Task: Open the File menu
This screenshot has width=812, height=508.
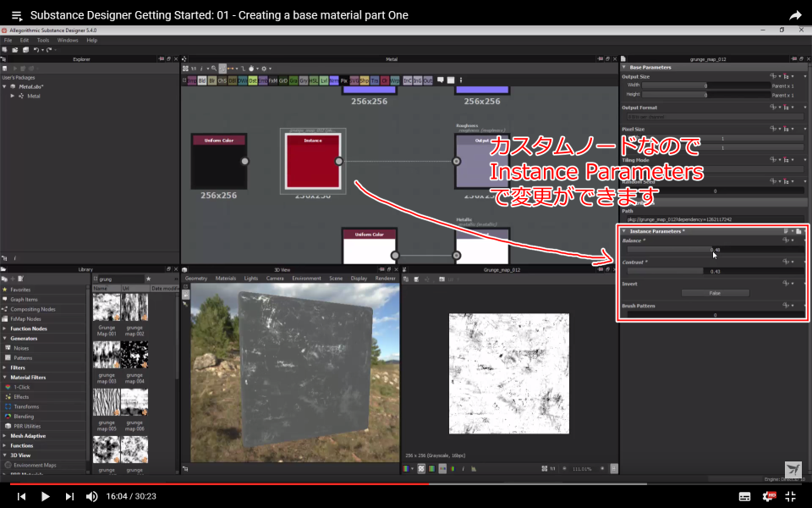Action: [8, 40]
